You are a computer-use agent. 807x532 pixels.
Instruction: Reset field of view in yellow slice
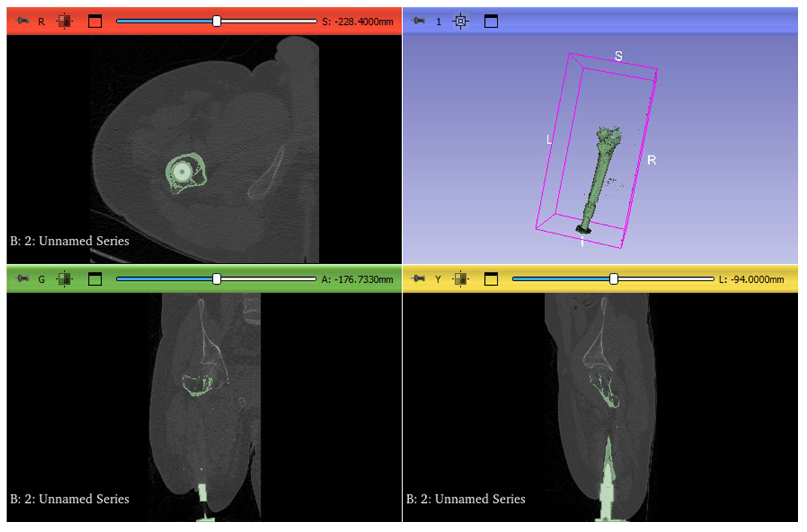460,279
